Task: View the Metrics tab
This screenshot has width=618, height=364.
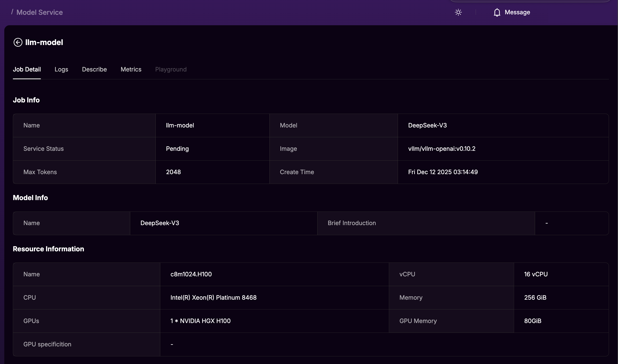Action: tap(131, 69)
